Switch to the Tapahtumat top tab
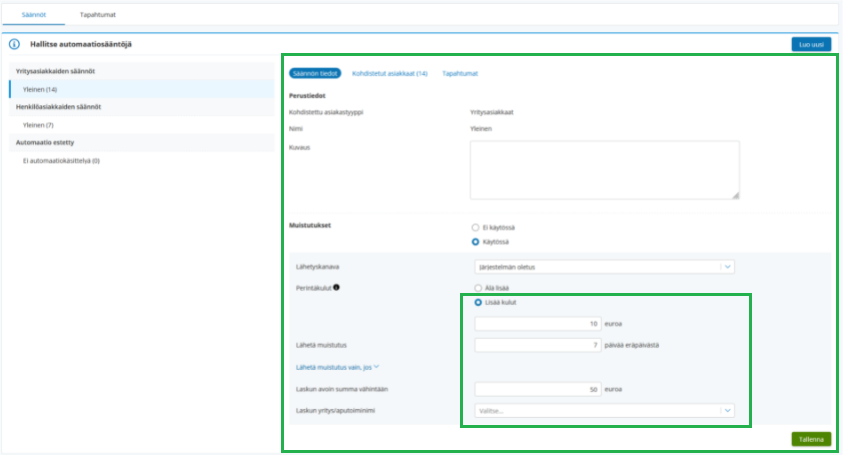The height and width of the screenshot is (455, 844). coord(97,15)
